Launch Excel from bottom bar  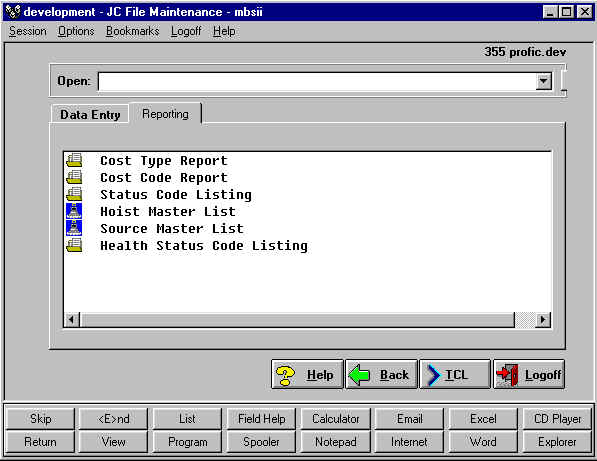pyautogui.click(x=483, y=419)
